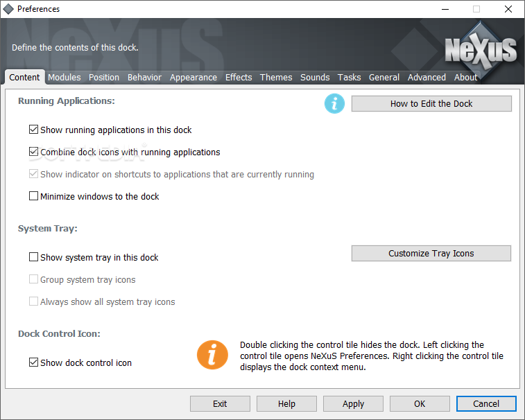Minimize the Preferences window
The height and width of the screenshot is (420, 525).
(445, 9)
